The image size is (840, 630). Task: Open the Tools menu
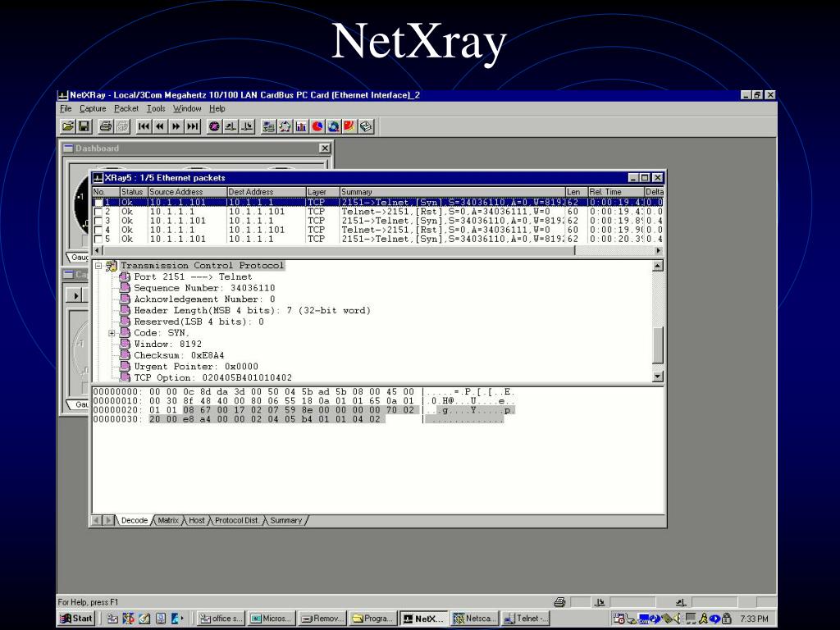point(156,109)
